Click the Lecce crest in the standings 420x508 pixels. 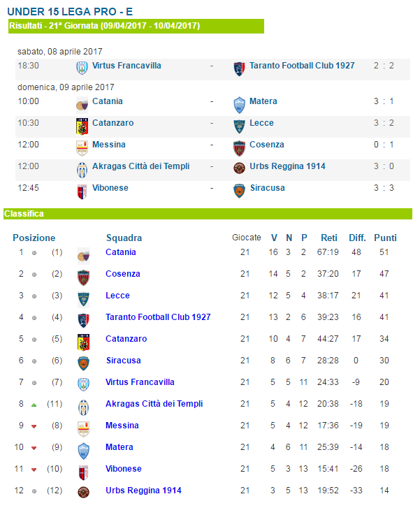pyautogui.click(x=83, y=299)
